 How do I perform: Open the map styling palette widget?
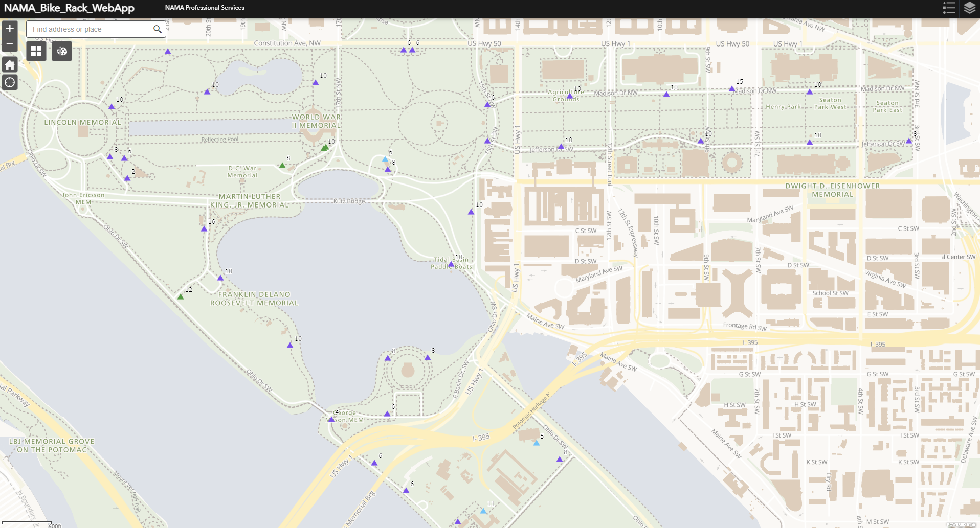pos(61,51)
